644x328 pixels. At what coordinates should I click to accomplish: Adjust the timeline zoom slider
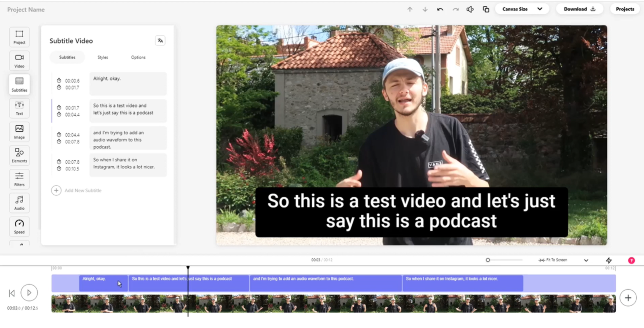point(488,260)
